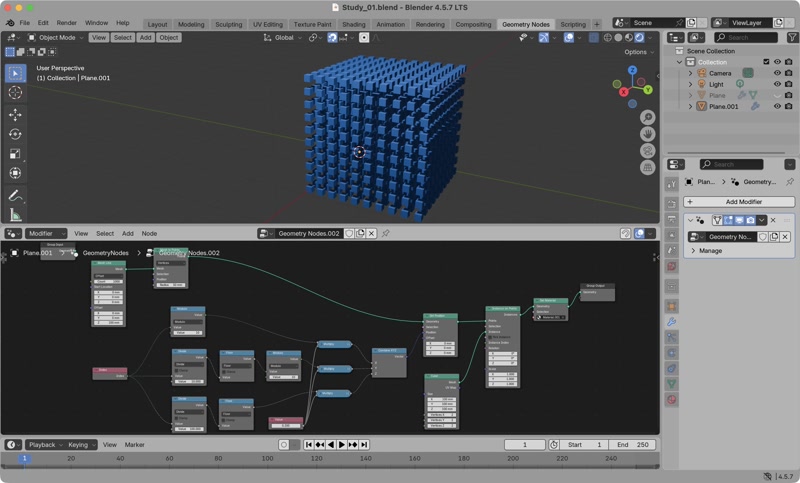The image size is (800, 483).
Task: Select the Move tool in viewport toolbar
Action: click(15, 114)
